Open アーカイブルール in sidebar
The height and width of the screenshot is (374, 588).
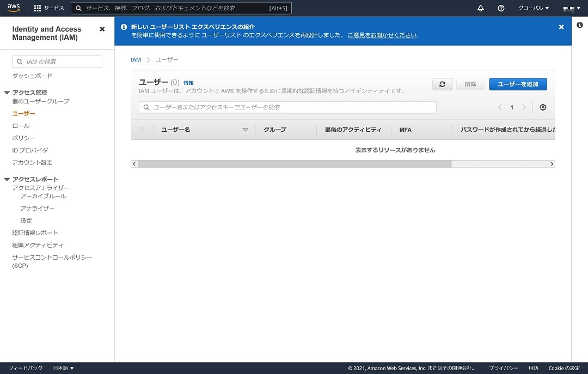[43, 196]
